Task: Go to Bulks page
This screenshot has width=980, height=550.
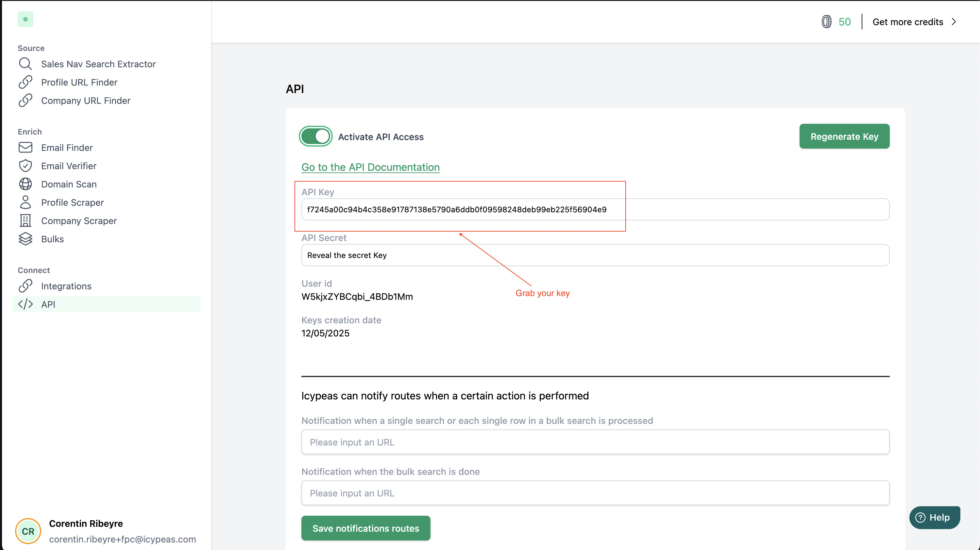Action: pos(53,239)
